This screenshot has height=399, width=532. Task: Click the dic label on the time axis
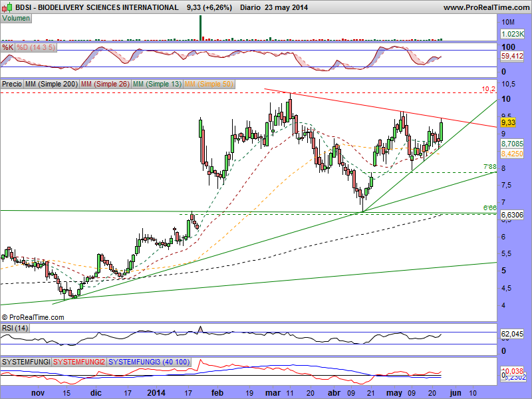tap(96, 393)
